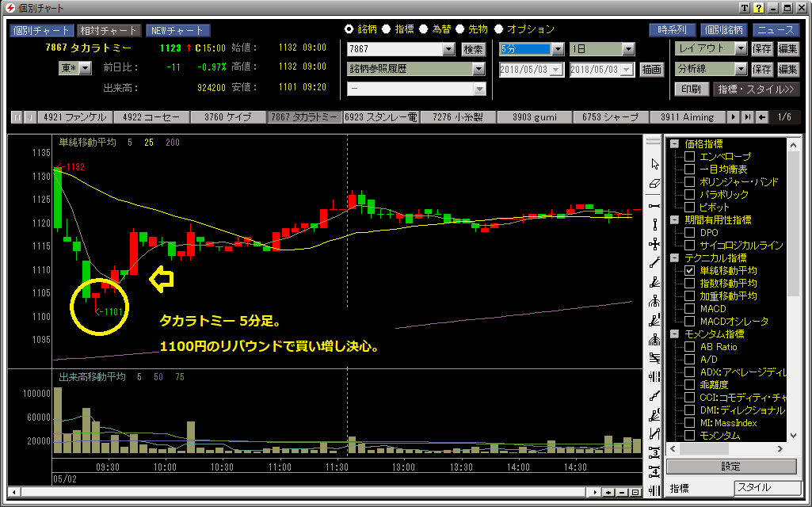Open the 1日 period dropdown
Image resolution: width=812 pixels, height=507 pixels.
628,49
